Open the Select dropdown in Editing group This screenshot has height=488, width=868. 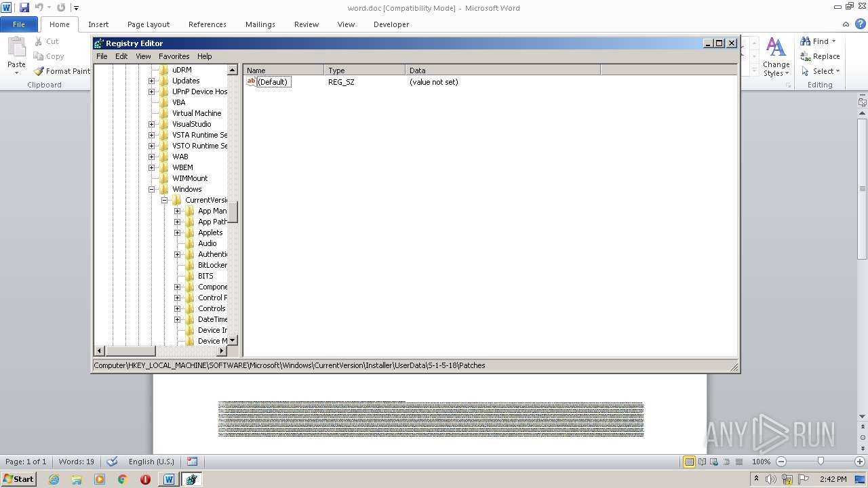click(x=821, y=71)
